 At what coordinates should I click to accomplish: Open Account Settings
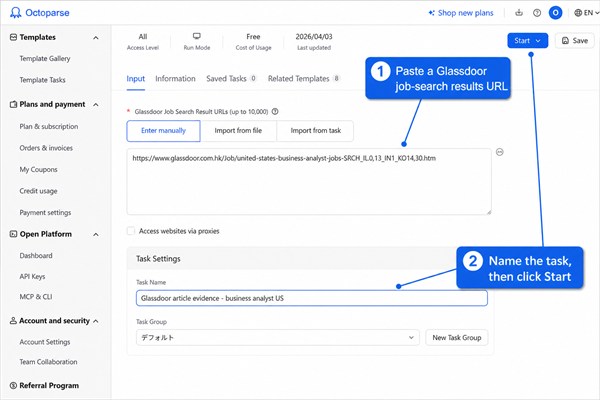pyautogui.click(x=45, y=342)
